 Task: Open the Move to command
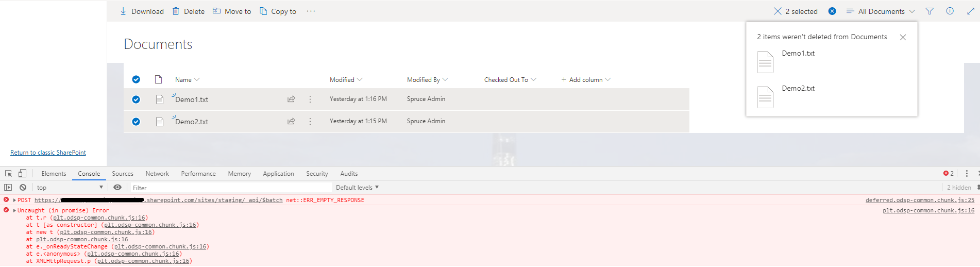pos(232,11)
